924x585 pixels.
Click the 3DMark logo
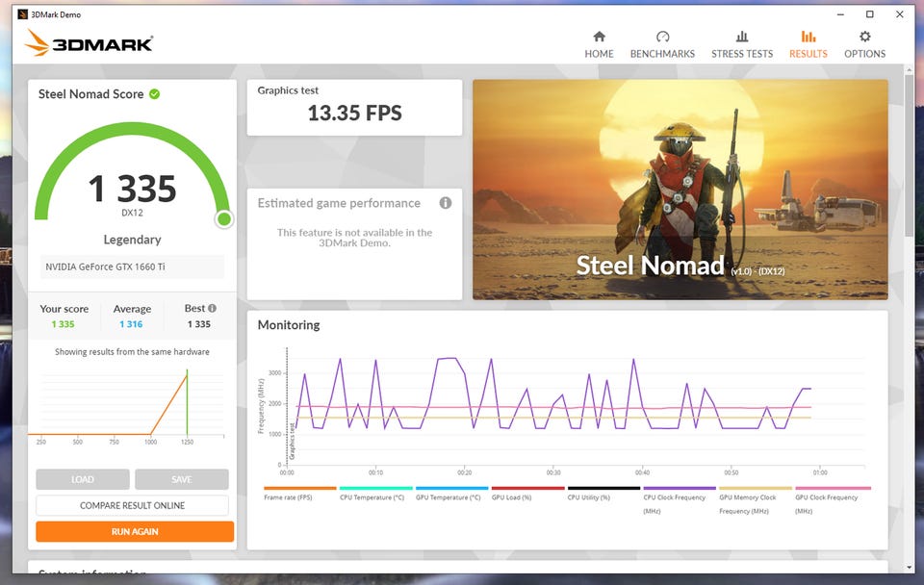(x=89, y=43)
